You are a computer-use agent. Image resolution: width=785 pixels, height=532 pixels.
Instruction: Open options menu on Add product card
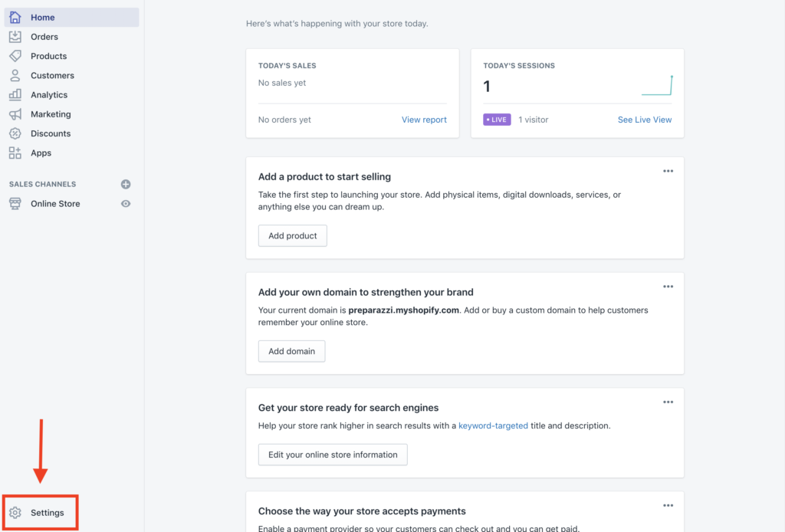coord(668,171)
